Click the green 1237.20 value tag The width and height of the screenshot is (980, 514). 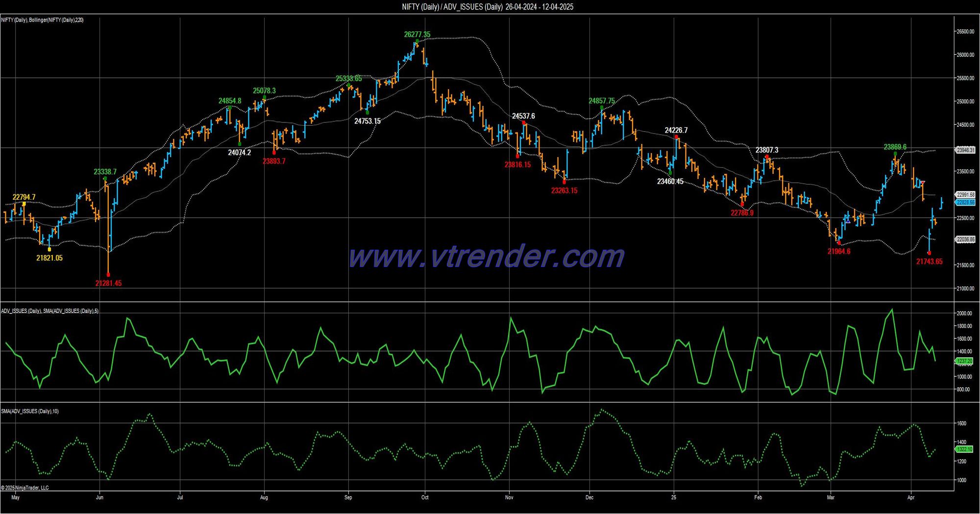(x=964, y=361)
